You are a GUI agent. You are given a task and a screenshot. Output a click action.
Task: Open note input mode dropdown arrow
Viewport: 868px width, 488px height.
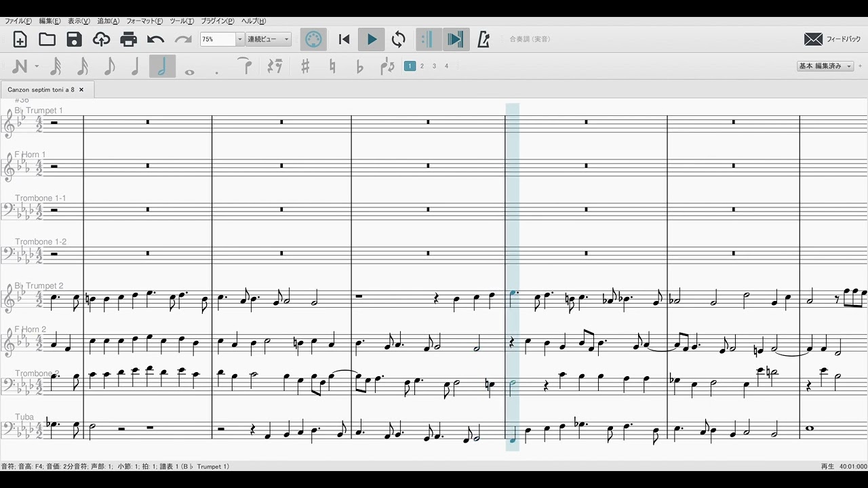click(x=37, y=66)
